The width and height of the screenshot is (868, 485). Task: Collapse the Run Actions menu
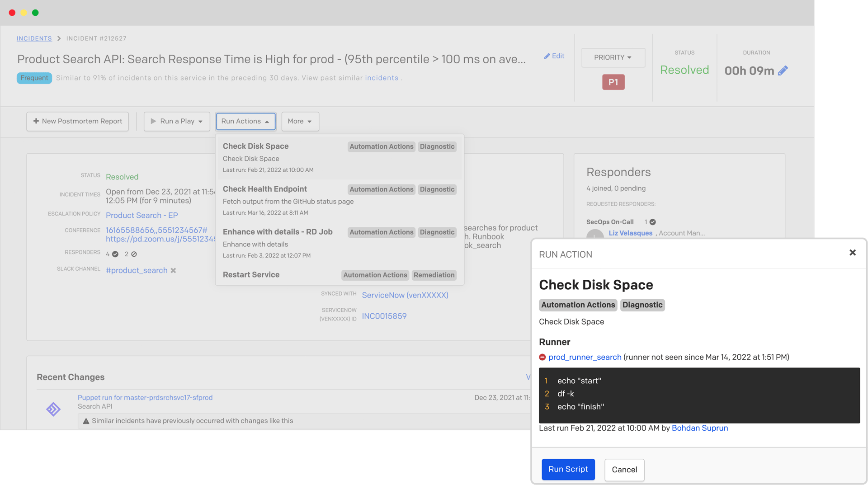coord(245,121)
